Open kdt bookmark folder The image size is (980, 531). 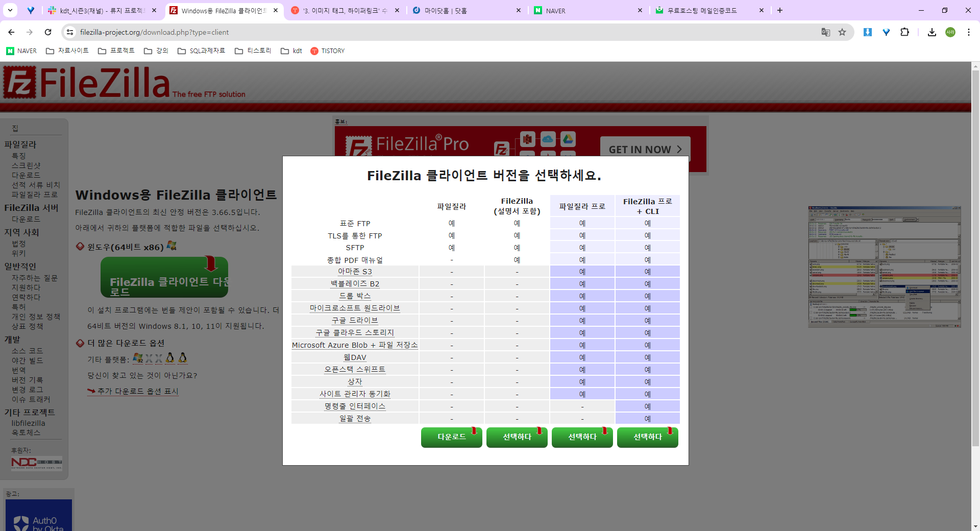(291, 51)
